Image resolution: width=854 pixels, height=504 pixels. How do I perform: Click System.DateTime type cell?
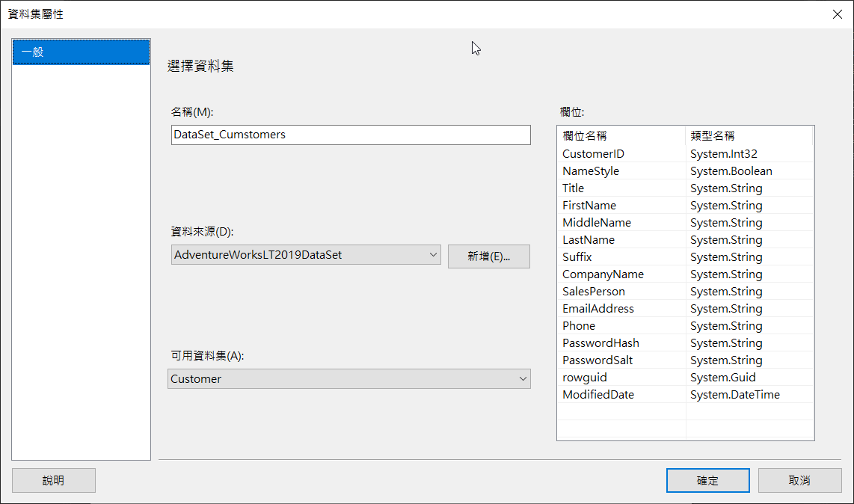[x=734, y=395]
